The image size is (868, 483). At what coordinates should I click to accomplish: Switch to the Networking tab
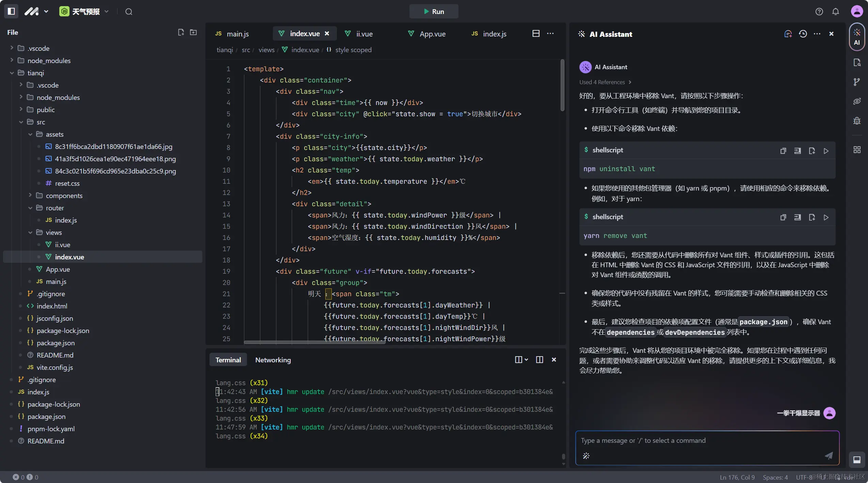(273, 360)
